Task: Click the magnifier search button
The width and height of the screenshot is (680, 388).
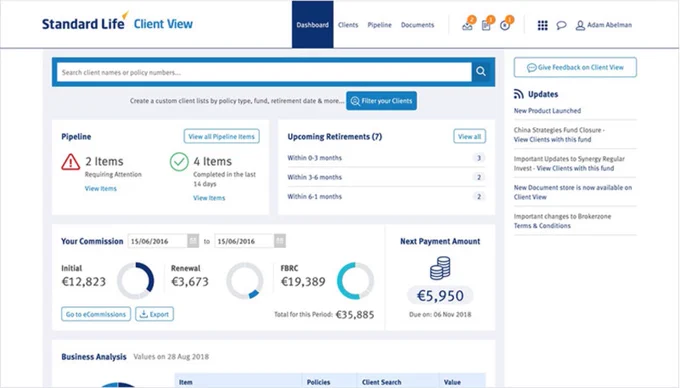Action: [x=481, y=71]
